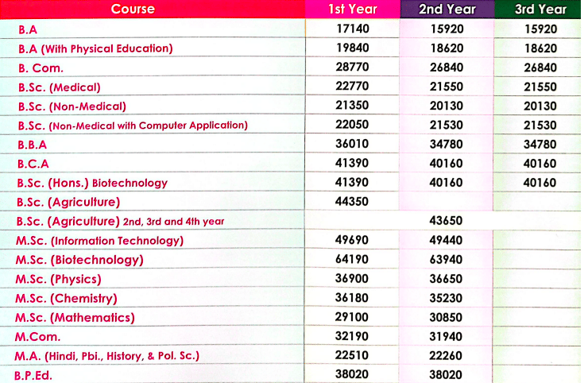
Task: Click the B. Com. course name
Action: (41, 68)
